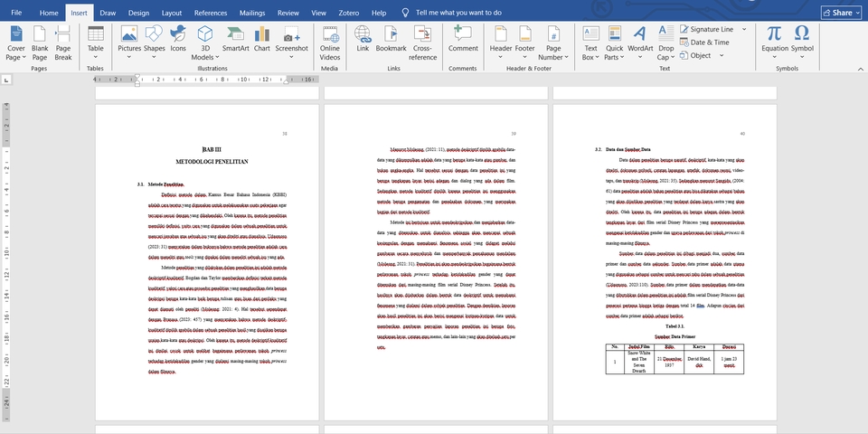The image size is (868, 434).
Task: Insert a Text Box
Action: (591, 43)
